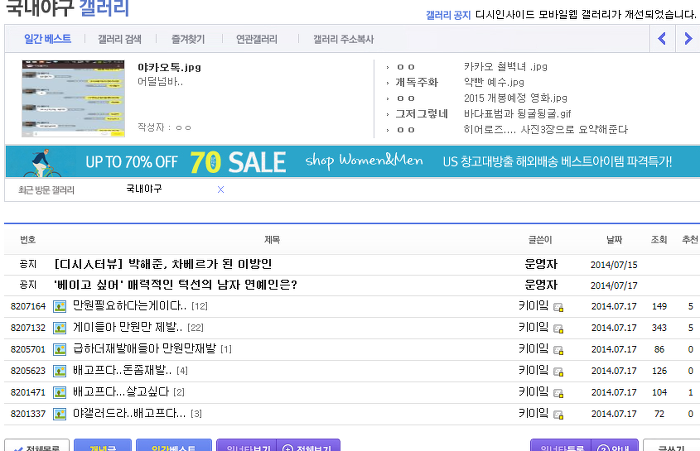The height and width of the screenshot is (451, 700).
Task: Click the gallog icon beside 키이밍 on post 8205623
Action: 558,372
